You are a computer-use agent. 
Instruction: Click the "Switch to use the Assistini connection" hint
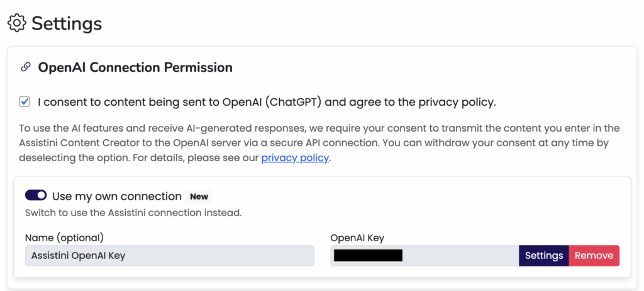point(133,212)
